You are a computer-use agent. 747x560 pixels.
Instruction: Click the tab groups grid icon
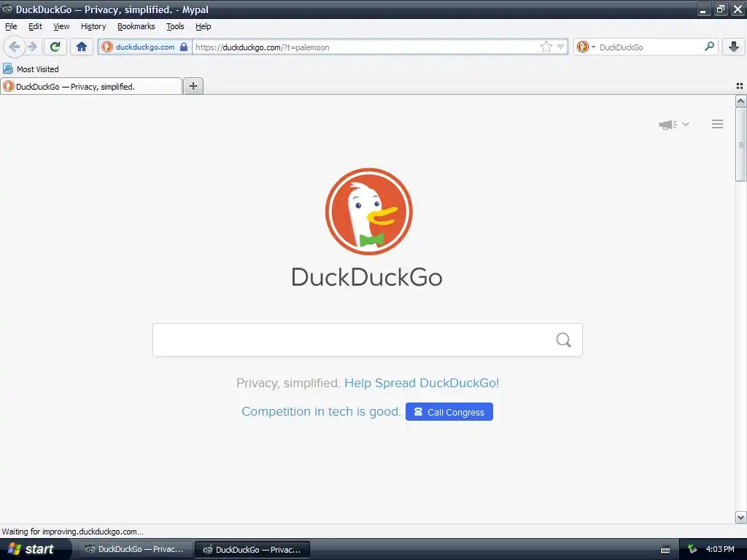pyautogui.click(x=740, y=86)
